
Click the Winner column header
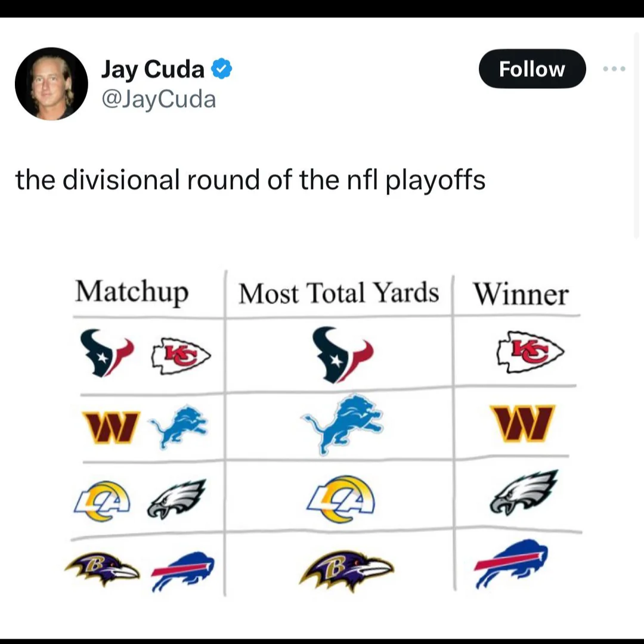(521, 294)
